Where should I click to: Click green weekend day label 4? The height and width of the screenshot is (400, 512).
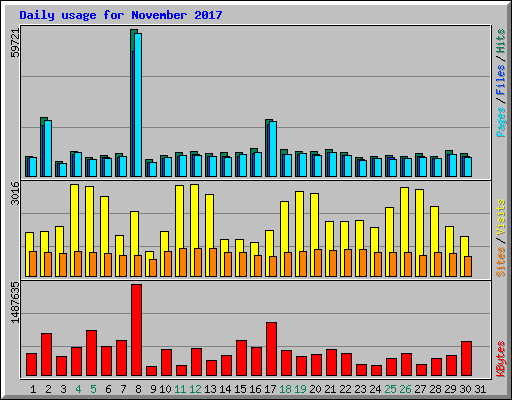coord(78,389)
